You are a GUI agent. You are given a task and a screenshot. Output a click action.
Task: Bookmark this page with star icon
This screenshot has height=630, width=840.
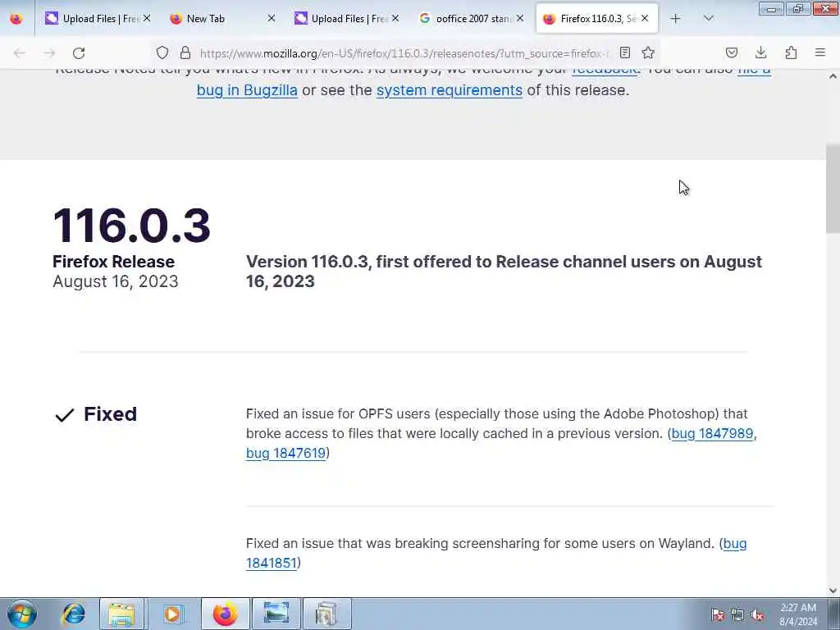(x=648, y=52)
